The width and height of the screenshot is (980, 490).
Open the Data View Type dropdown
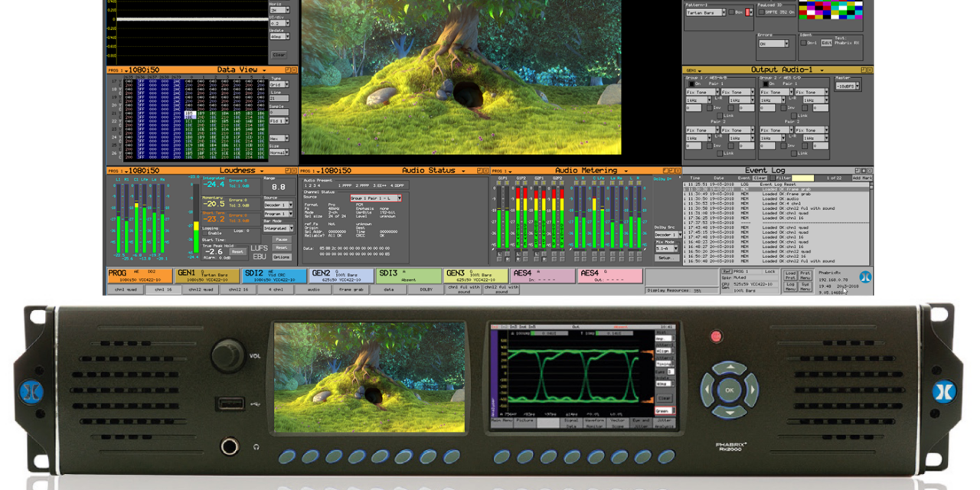click(x=280, y=84)
